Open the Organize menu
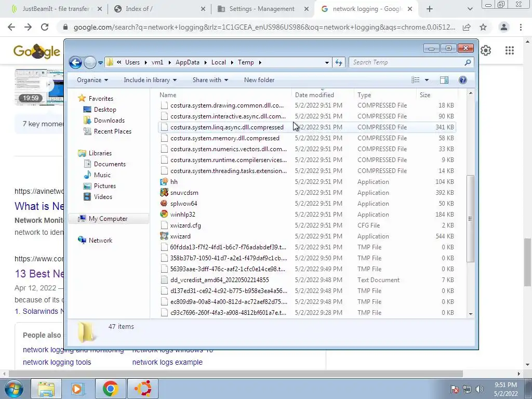This screenshot has height=399, width=532. 92,80
